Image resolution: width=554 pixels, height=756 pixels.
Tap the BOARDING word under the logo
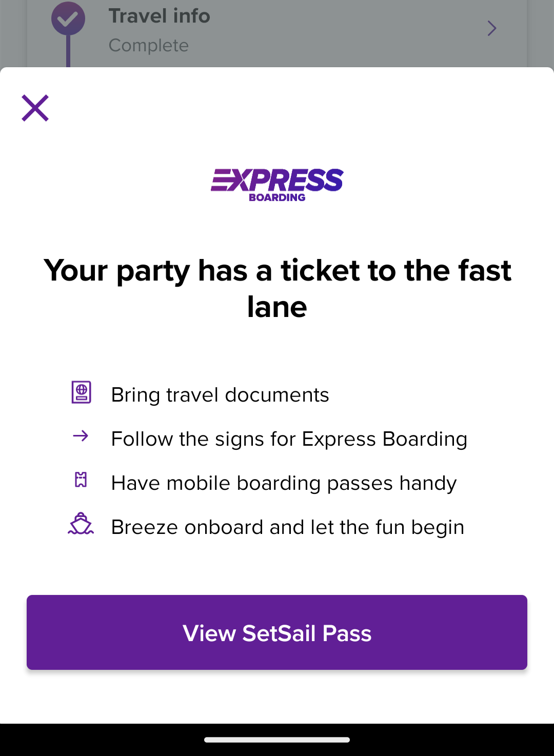277,197
